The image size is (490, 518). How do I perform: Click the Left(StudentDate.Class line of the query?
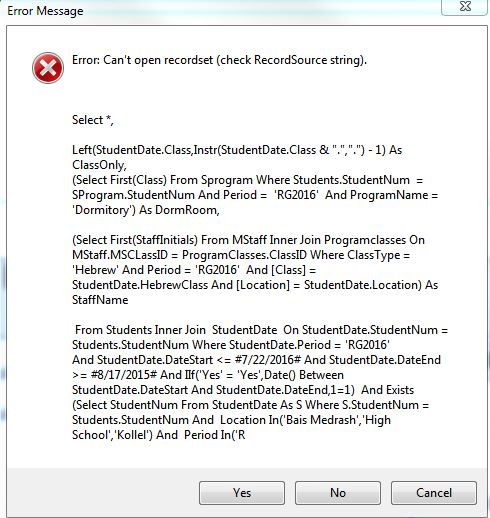237,150
